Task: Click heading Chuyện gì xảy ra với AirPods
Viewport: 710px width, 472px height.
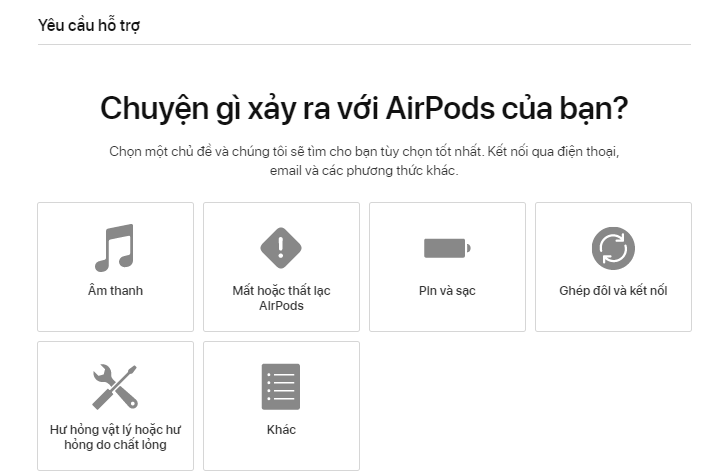Action: tap(364, 109)
